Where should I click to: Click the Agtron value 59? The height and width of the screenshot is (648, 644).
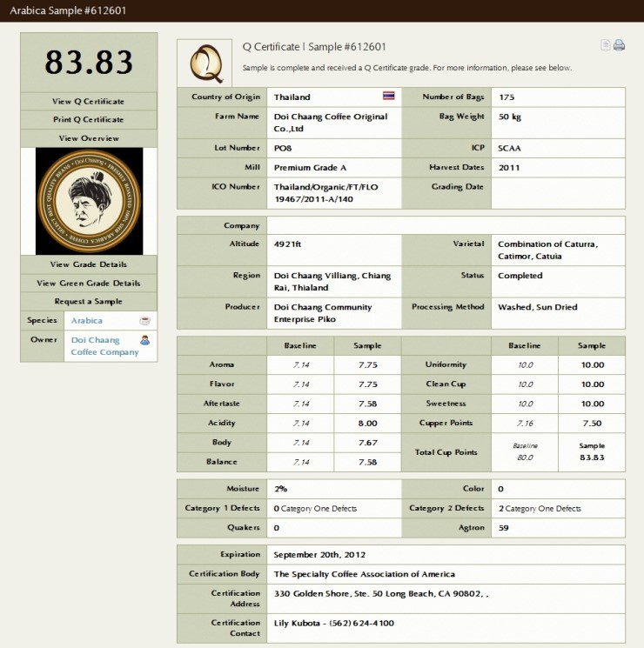(x=503, y=528)
